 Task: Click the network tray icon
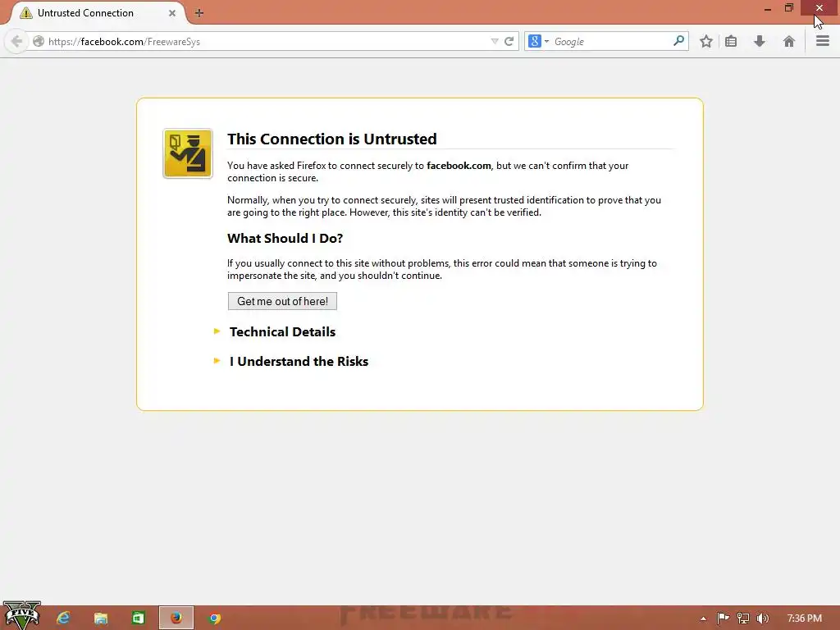[x=743, y=619]
